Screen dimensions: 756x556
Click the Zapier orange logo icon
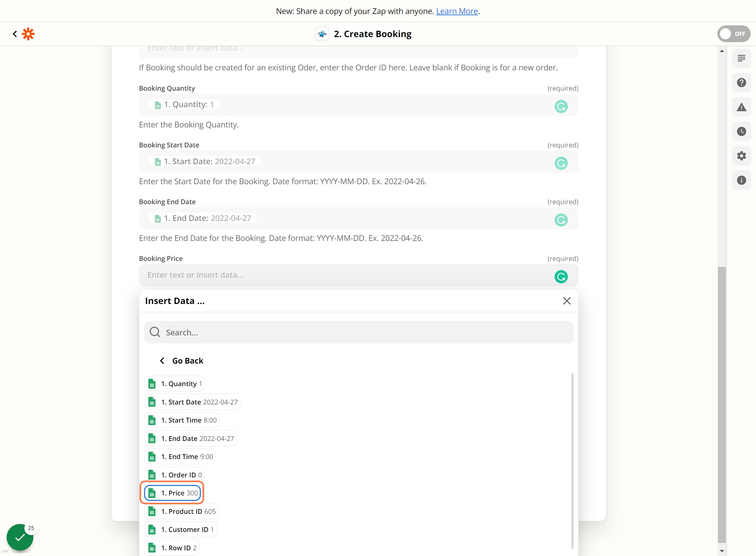pos(28,34)
